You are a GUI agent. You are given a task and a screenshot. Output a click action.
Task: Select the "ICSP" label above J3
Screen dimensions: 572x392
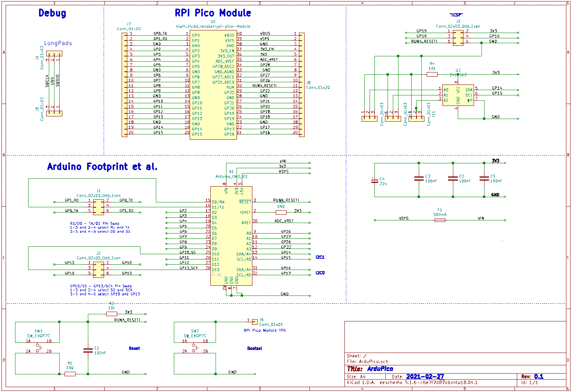tap(456, 15)
